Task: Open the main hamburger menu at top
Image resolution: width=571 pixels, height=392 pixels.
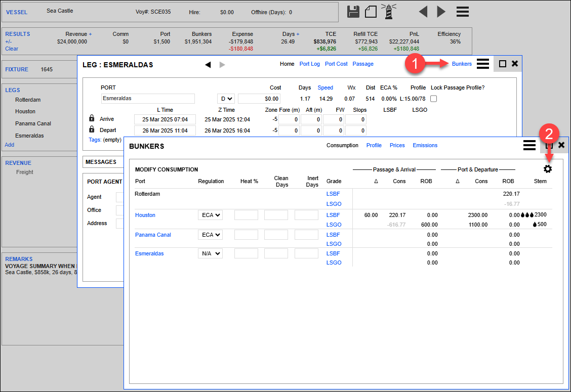Action: [462, 12]
